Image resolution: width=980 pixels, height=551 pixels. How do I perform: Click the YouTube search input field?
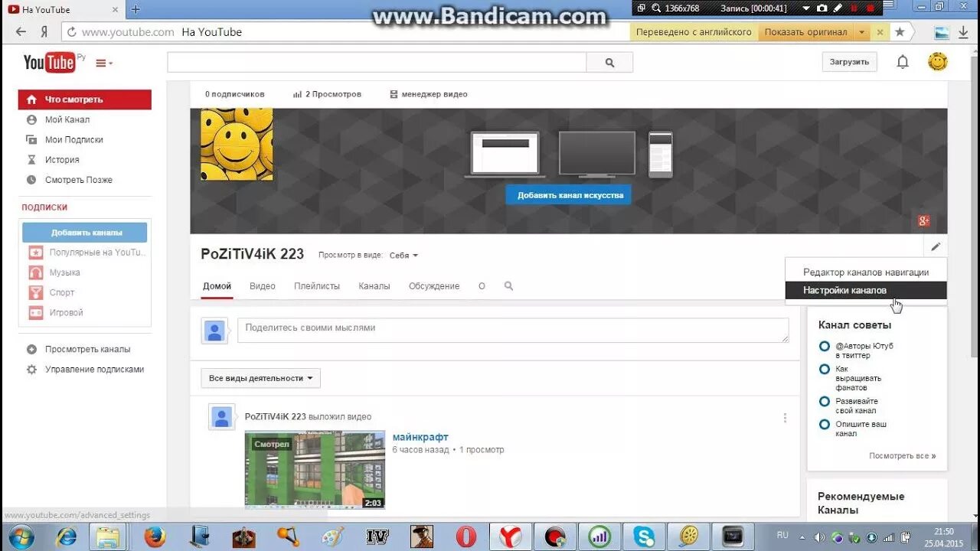(377, 63)
